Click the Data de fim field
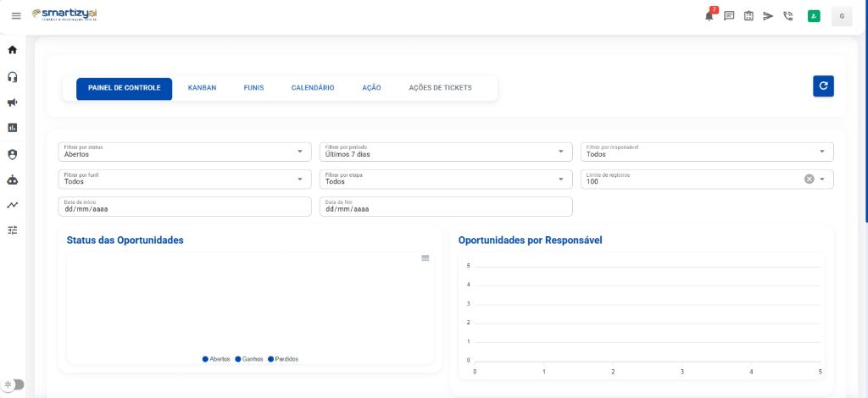The image size is (868, 398). click(x=446, y=206)
